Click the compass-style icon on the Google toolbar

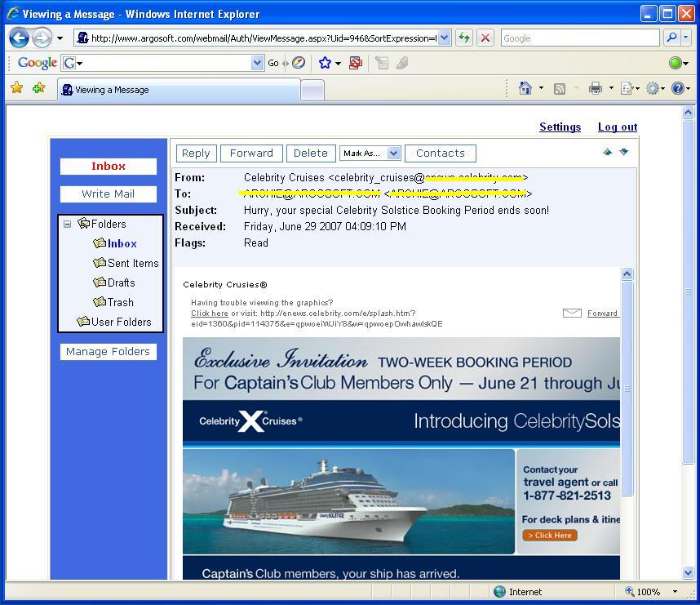[x=299, y=63]
